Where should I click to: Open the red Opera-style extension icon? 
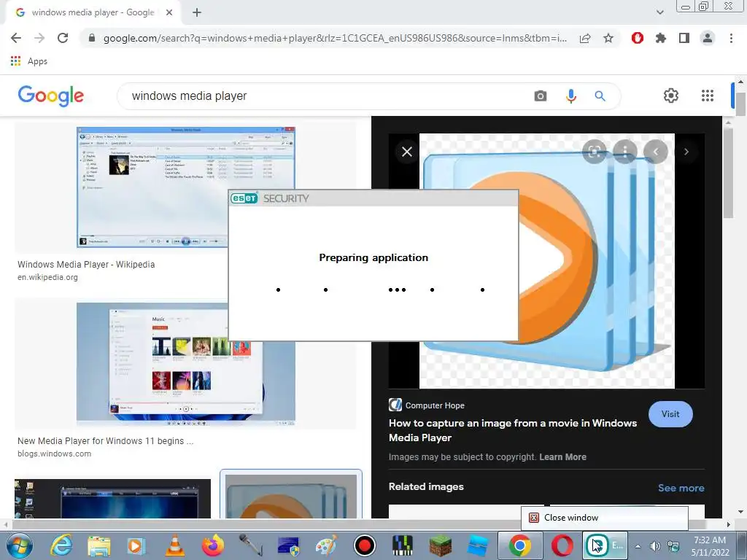[638, 38]
